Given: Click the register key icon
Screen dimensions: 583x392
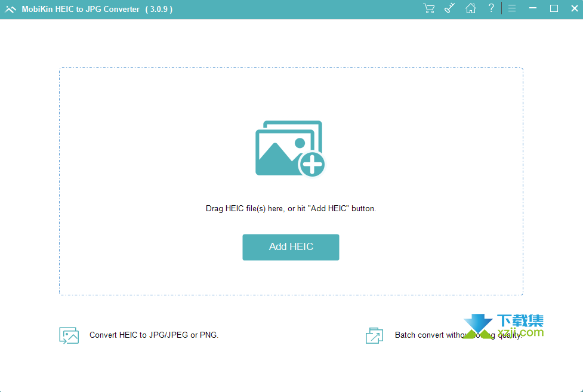Looking at the screenshot, I should (450, 8).
